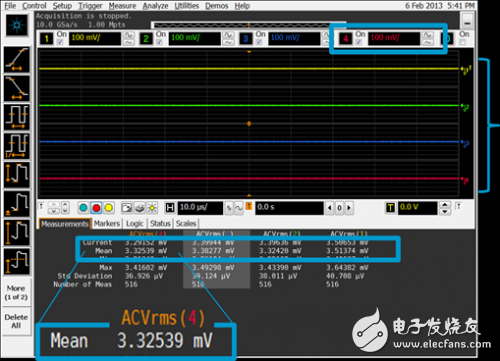Switch to the Markers tab
This screenshot has height=361, width=500.
(x=107, y=223)
